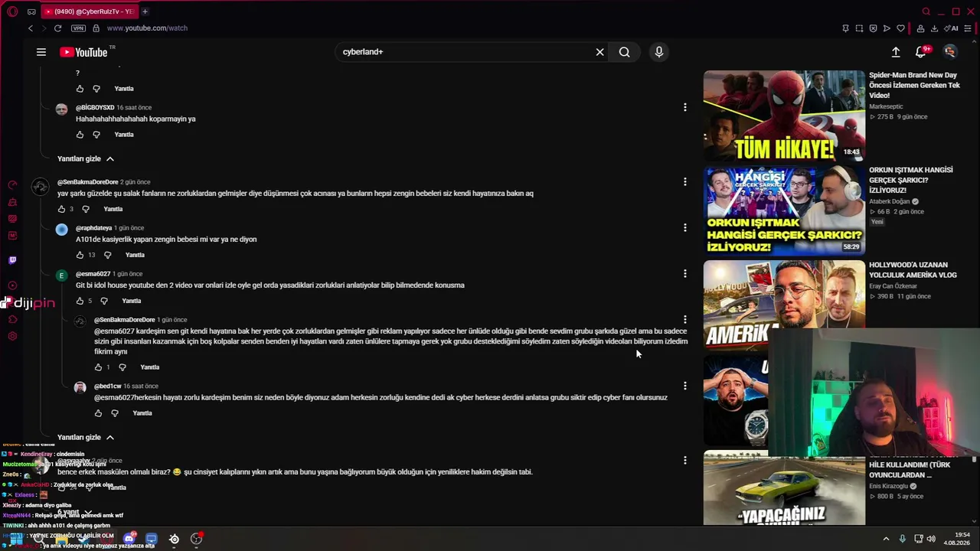Open options menu for @raphdateya reply

(x=684, y=228)
